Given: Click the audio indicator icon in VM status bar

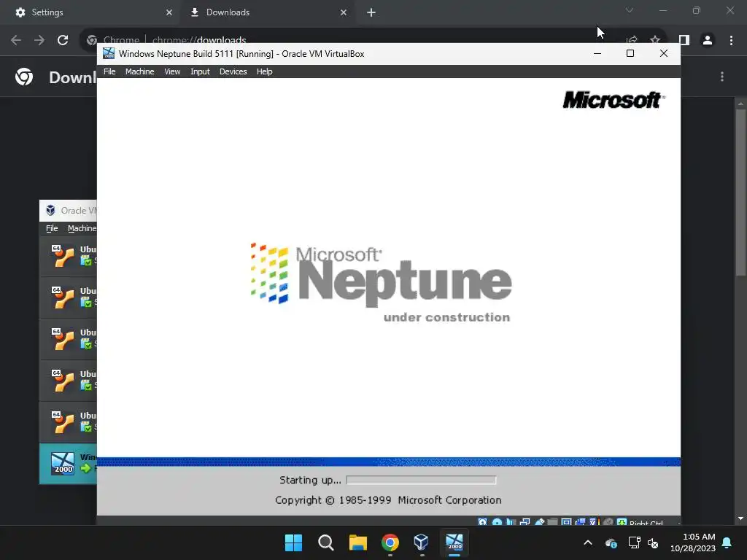Looking at the screenshot, I should (x=511, y=522).
